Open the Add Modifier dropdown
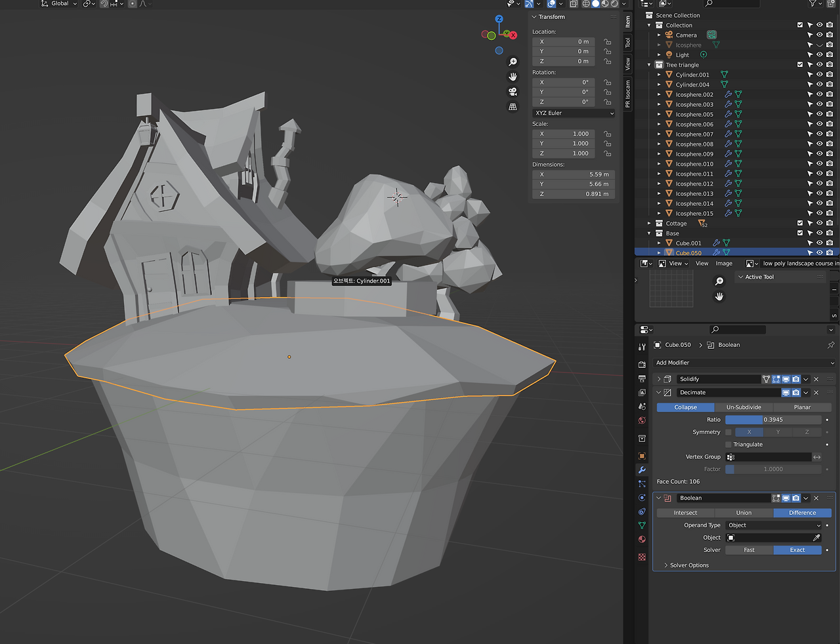 744,363
